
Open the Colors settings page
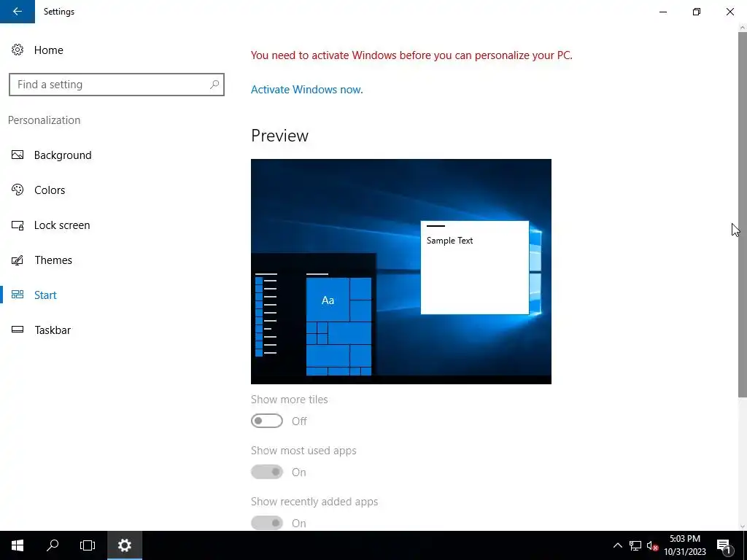(50, 190)
